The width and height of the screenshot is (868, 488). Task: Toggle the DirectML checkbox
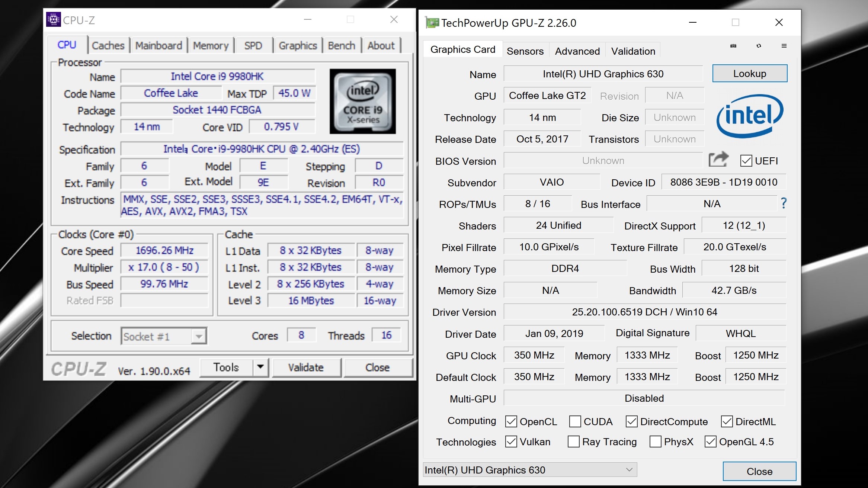tap(727, 421)
